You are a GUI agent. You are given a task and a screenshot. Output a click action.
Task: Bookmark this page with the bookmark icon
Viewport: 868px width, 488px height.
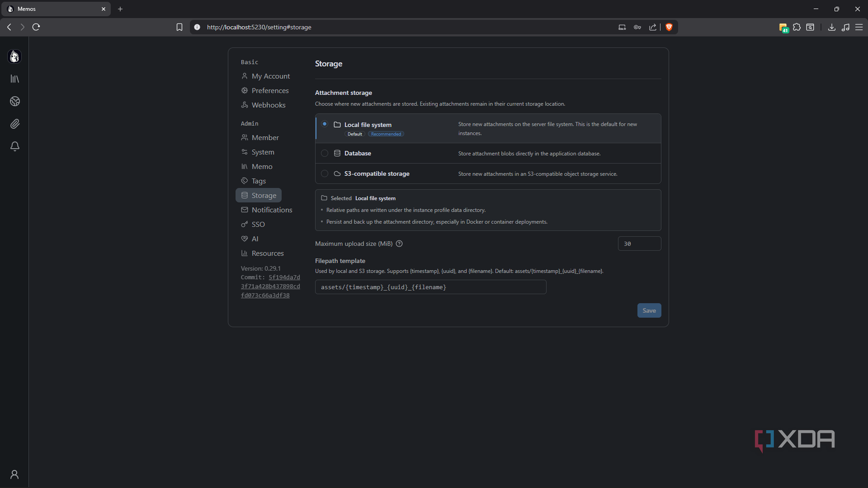pyautogui.click(x=179, y=27)
